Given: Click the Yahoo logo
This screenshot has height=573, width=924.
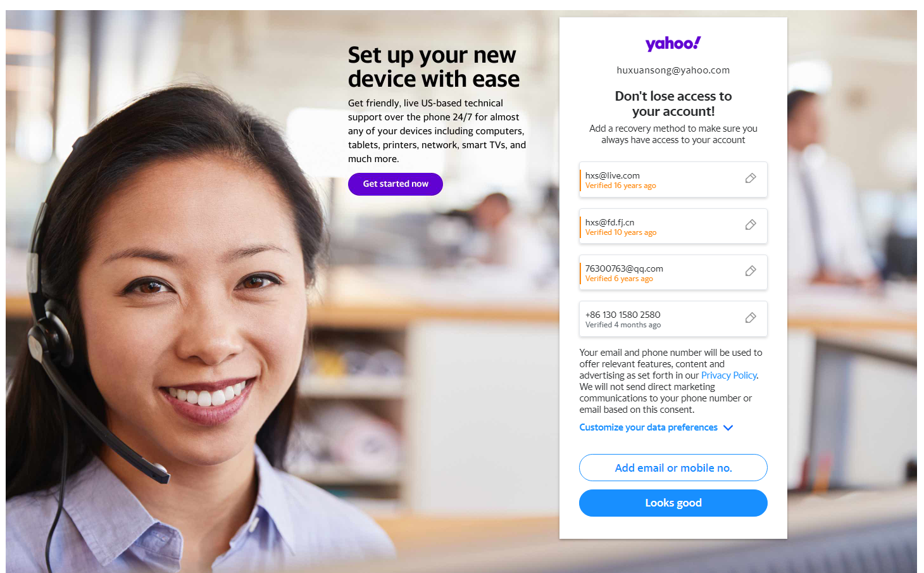Looking at the screenshot, I should tap(673, 44).
